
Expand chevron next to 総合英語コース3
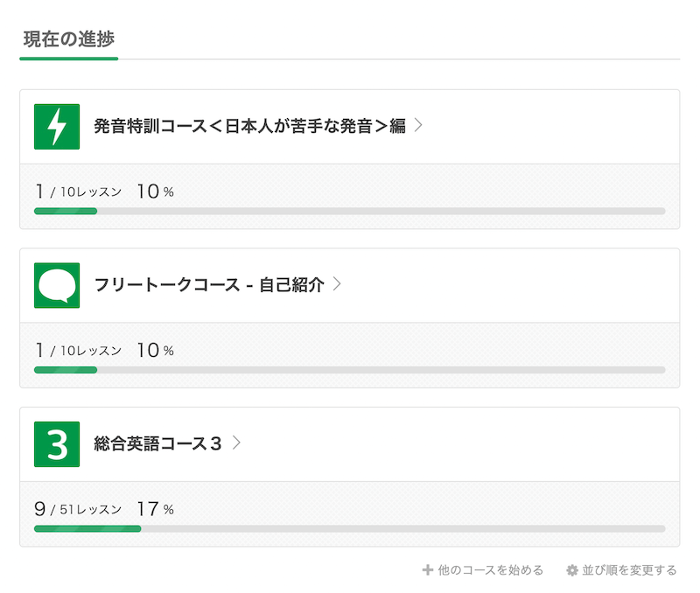coord(236,443)
